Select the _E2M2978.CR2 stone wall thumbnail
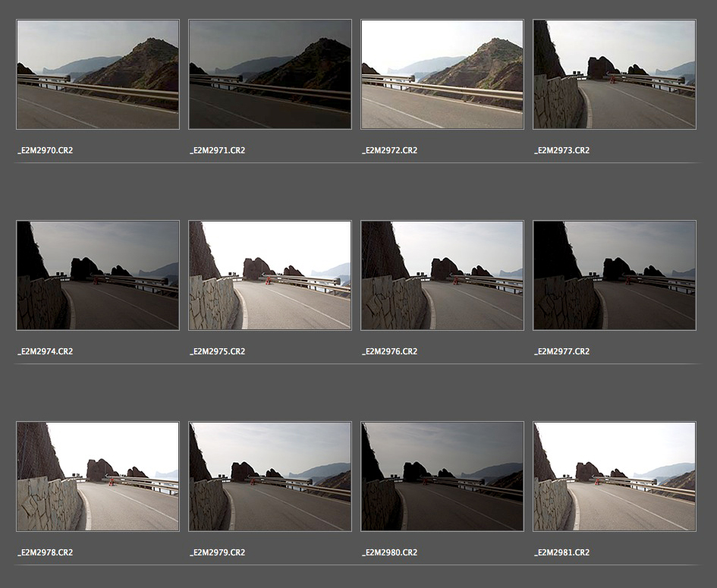This screenshot has width=717, height=588. (x=97, y=476)
